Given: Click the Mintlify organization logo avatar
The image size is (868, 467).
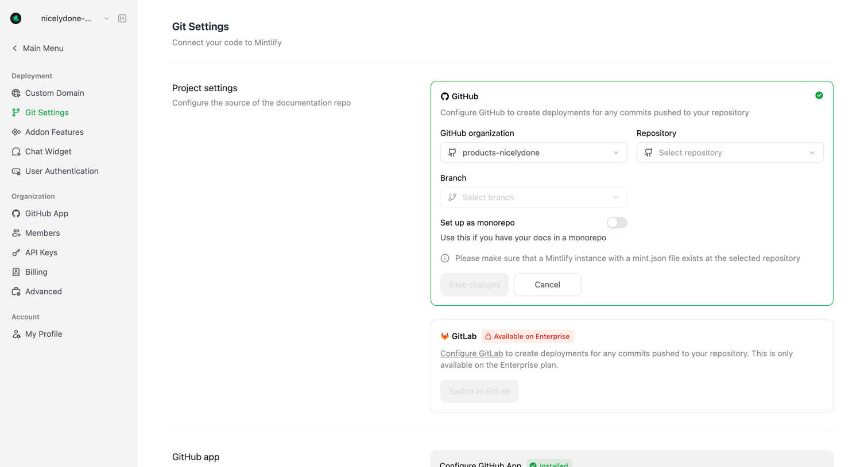Looking at the screenshot, I should coord(16,18).
